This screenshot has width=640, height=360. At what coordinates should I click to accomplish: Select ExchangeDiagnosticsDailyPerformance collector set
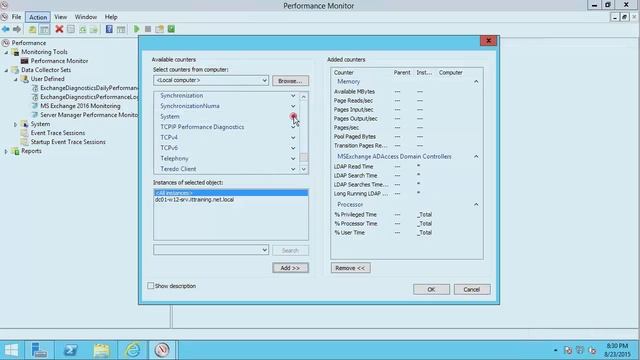point(89,88)
